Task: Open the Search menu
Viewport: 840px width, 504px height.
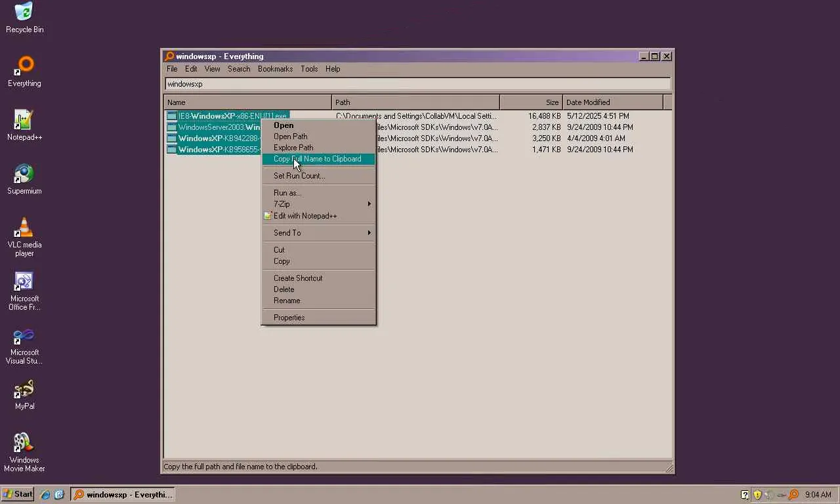Action: 239,69
